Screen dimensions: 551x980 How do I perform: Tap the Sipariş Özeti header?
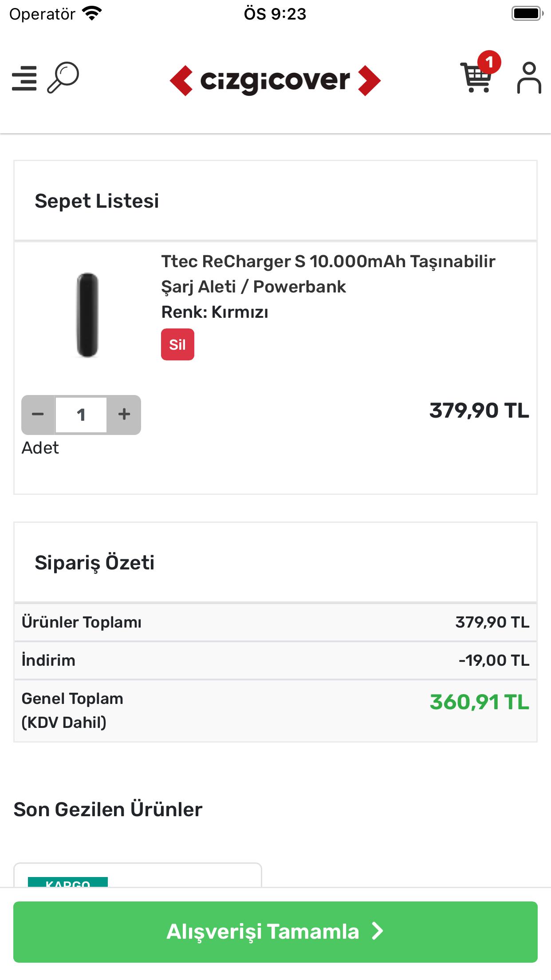(x=94, y=563)
